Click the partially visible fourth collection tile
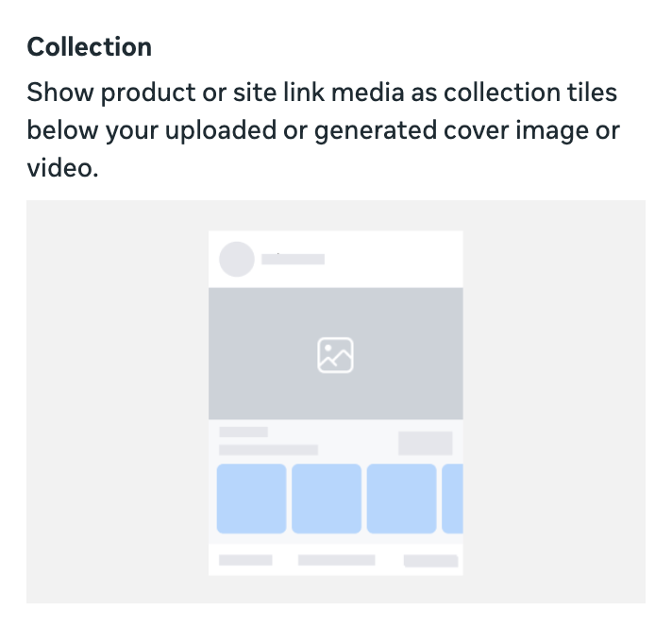The height and width of the screenshot is (627, 672). (453, 499)
